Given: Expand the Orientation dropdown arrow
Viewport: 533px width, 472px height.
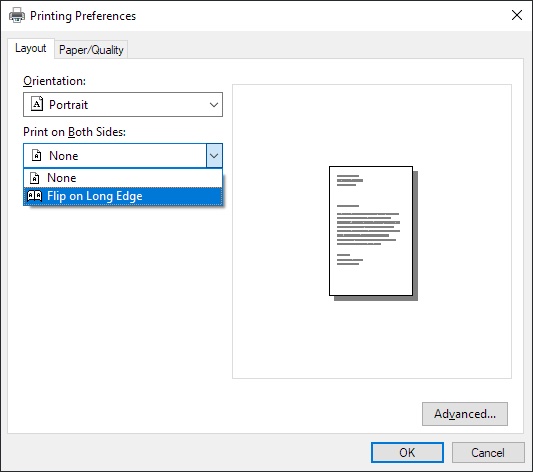Looking at the screenshot, I should 214,105.
